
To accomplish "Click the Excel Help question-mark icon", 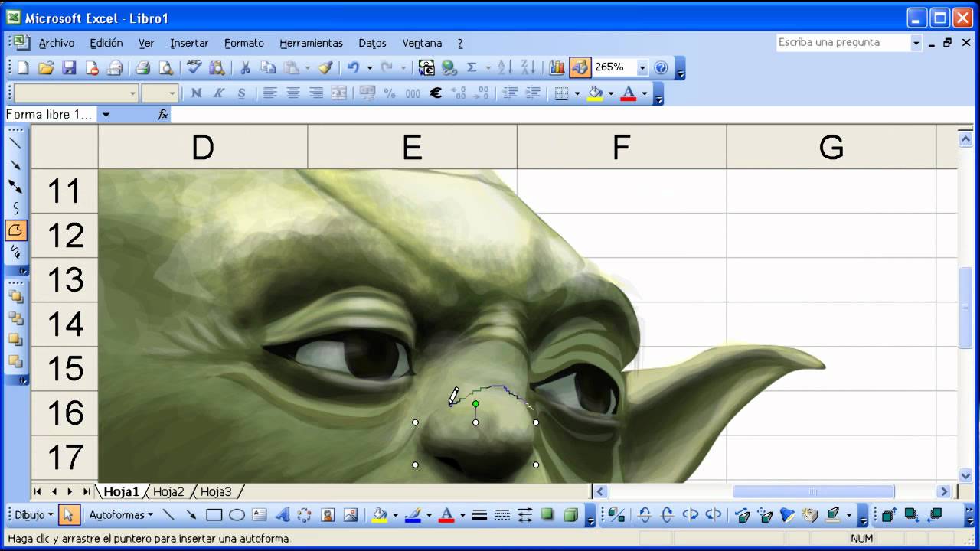I will [x=661, y=67].
